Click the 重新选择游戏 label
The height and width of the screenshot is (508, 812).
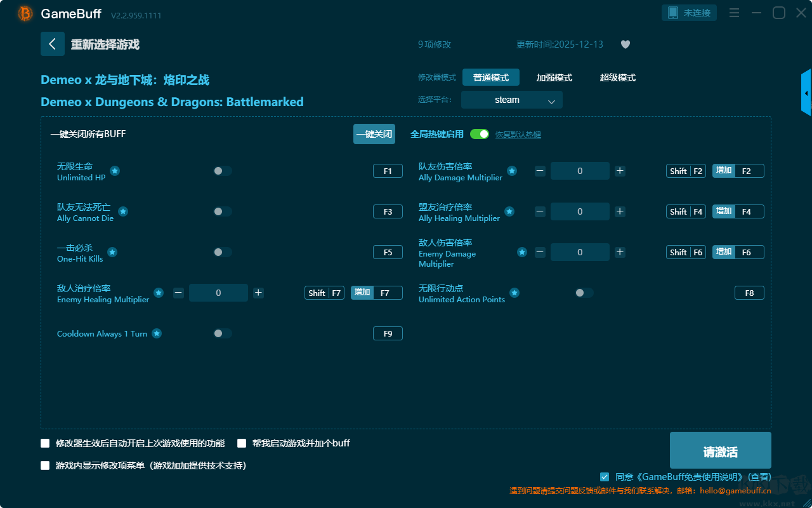click(x=105, y=44)
